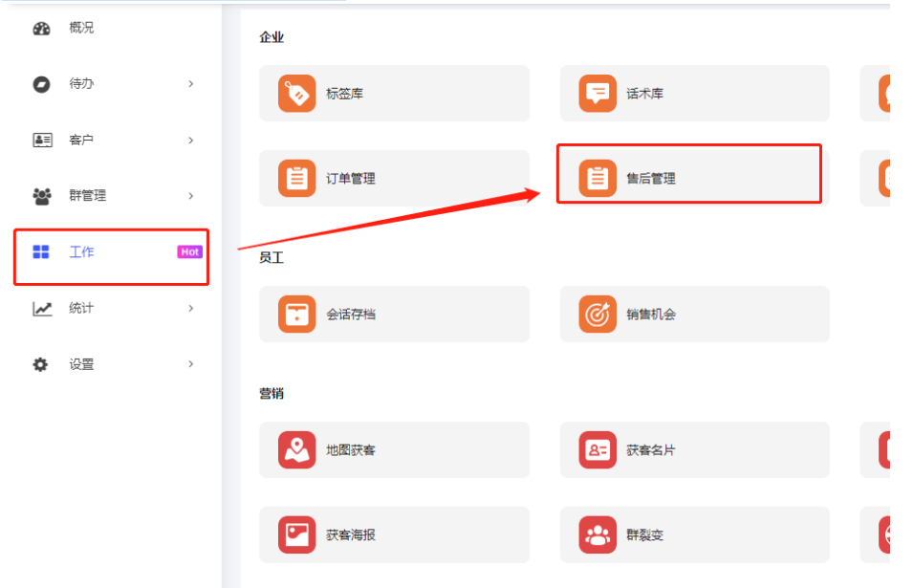Expand the 群管理 menu chevron
The width and height of the screenshot is (913, 588).
point(191,196)
